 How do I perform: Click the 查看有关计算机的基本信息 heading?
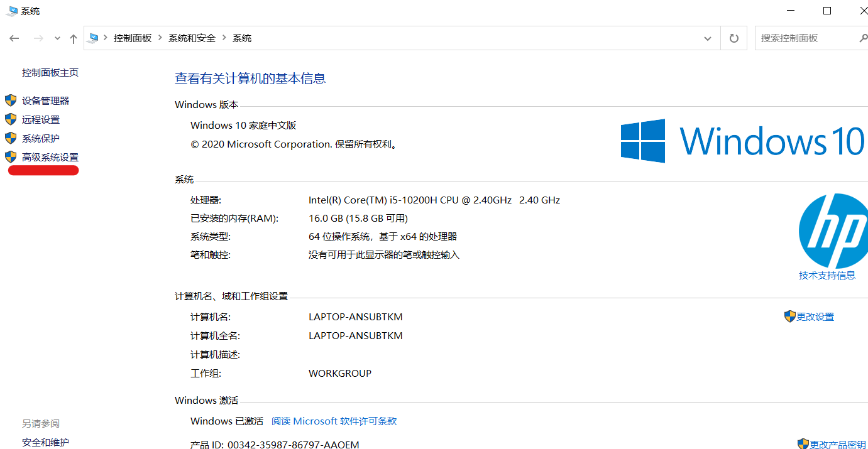coord(250,78)
